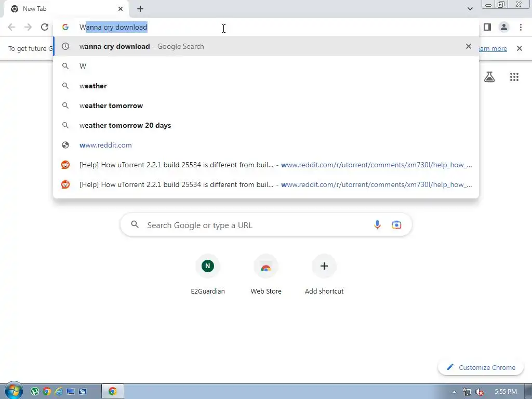Choose the 'weather' suggestion
532x399 pixels.
266,86
